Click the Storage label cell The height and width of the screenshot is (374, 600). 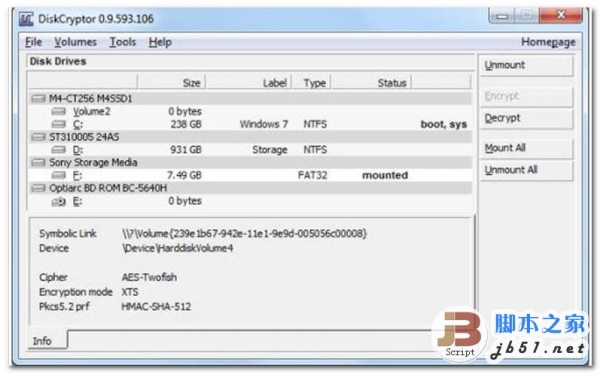coord(270,150)
